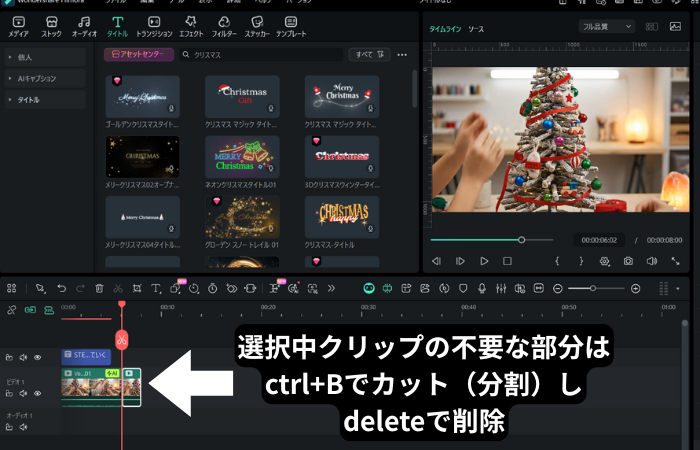Expand the preview to fullscreen

pos(675,261)
